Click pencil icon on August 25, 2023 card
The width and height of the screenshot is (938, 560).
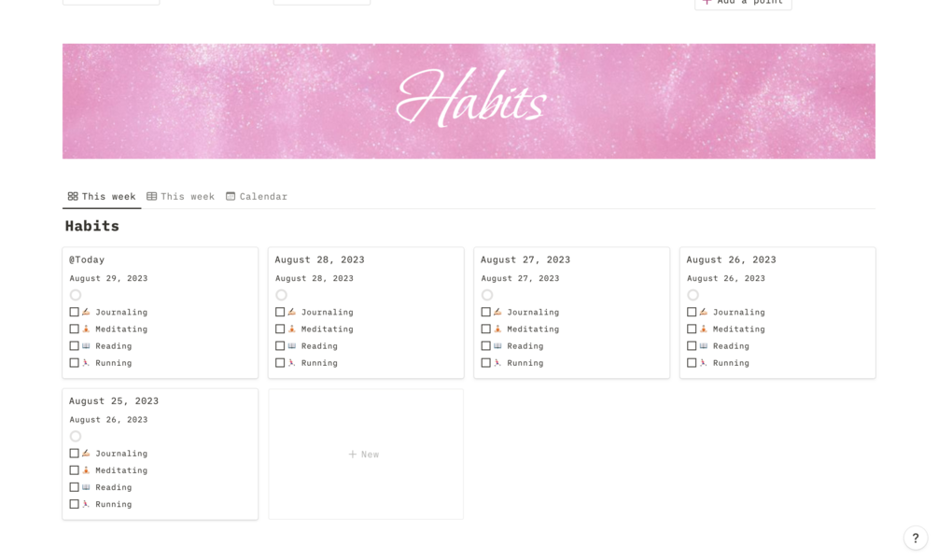click(x=86, y=453)
